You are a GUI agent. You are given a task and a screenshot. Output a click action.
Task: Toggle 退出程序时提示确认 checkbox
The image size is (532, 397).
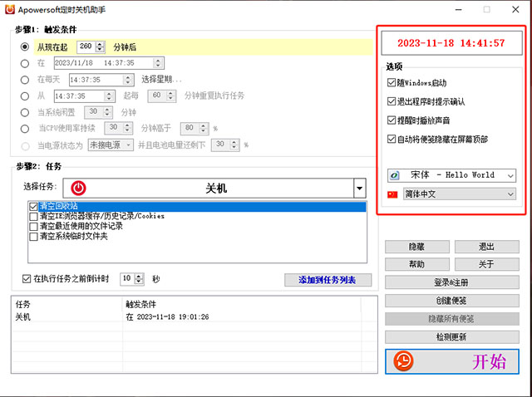(x=392, y=101)
